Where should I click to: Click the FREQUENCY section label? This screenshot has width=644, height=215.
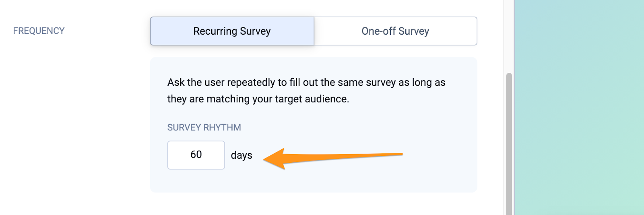[39, 31]
